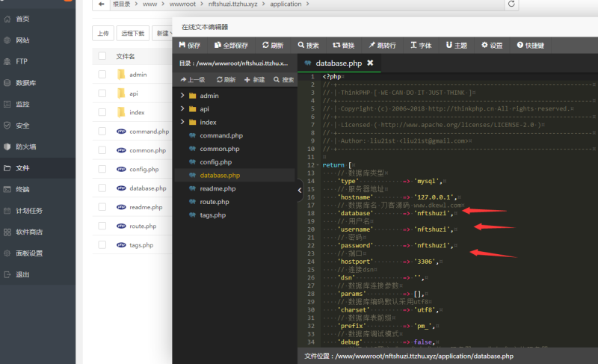Check the command.php row checkbox
The width and height of the screenshot is (598, 364).
pyautogui.click(x=102, y=131)
